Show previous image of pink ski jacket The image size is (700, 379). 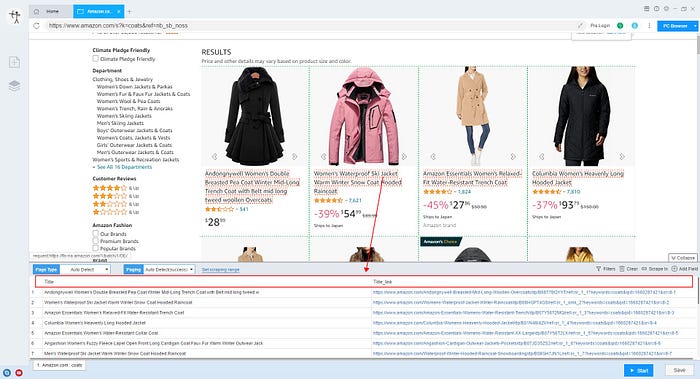[x=324, y=157]
